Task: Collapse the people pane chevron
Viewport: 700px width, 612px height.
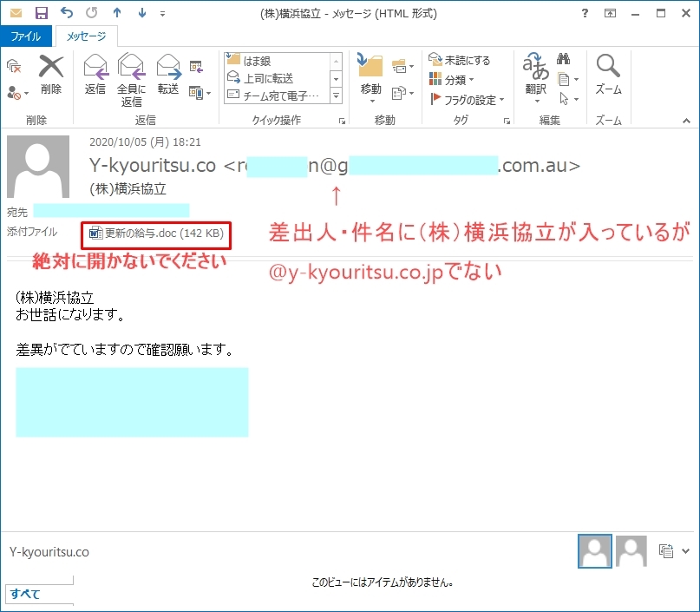Action: click(x=686, y=551)
